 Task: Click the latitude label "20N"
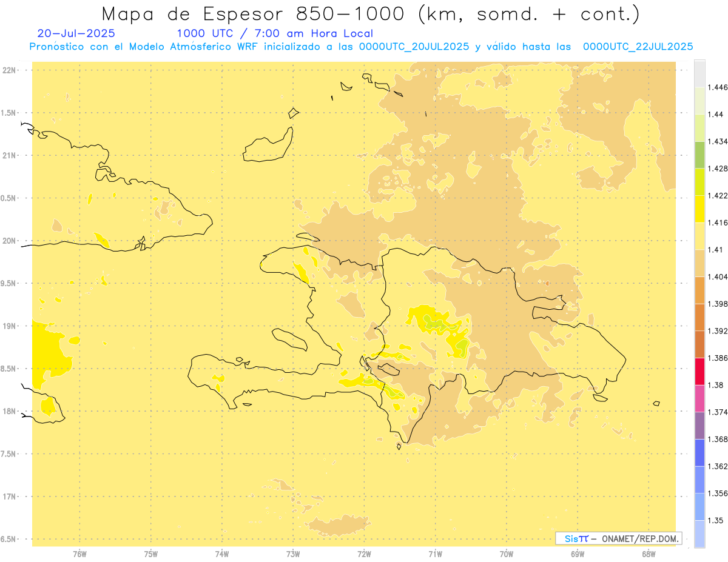(9, 241)
